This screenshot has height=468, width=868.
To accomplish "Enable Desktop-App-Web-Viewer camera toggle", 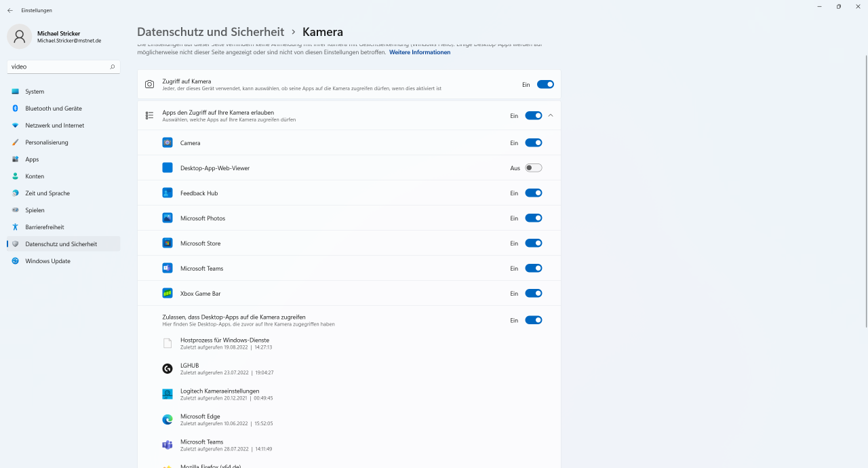I will point(534,168).
